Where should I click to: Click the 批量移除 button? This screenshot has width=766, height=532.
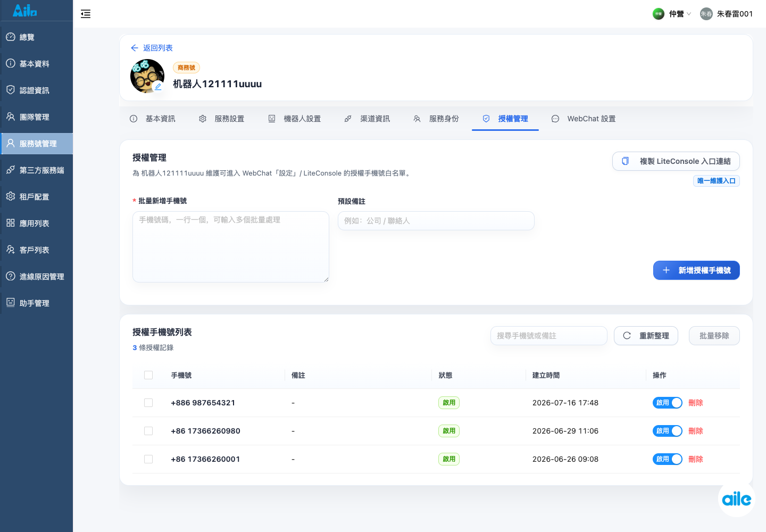tap(714, 336)
